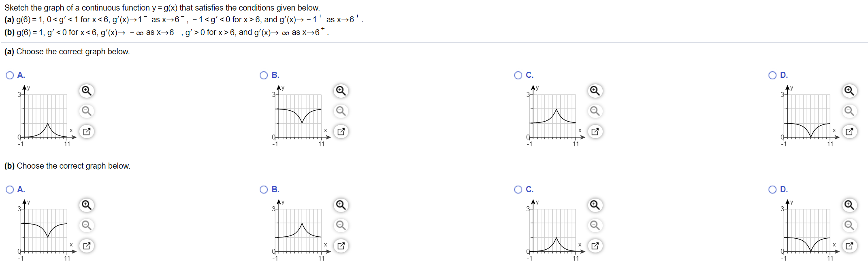The width and height of the screenshot is (868, 274).
Task: Zoom in on graph A in part (a)
Action: point(86,91)
